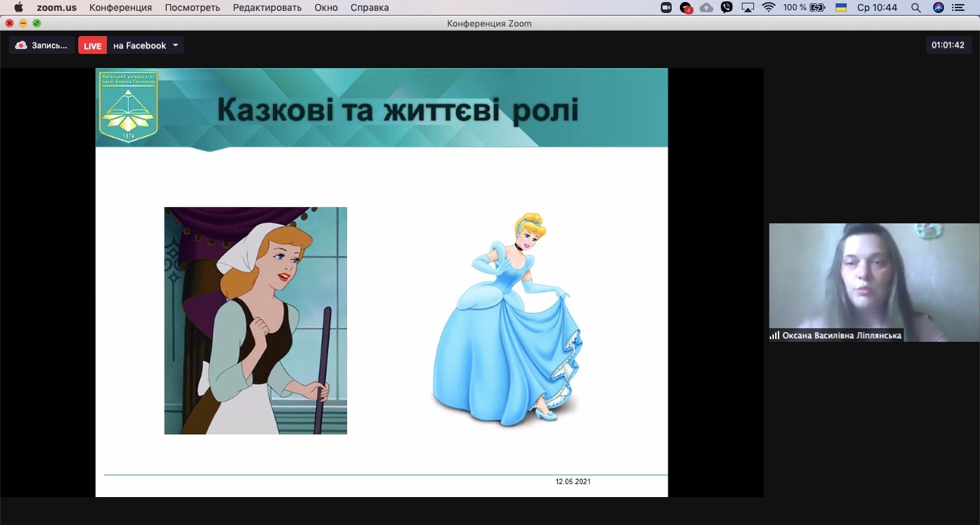The width and height of the screenshot is (980, 525).
Task: Open the Ukrainian flag input source menu
Action: pyautogui.click(x=841, y=7)
